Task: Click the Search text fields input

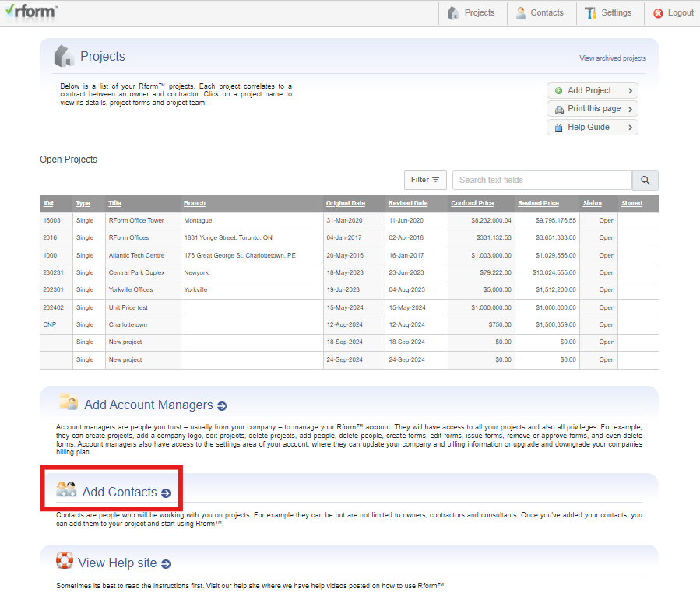Action: (x=542, y=181)
